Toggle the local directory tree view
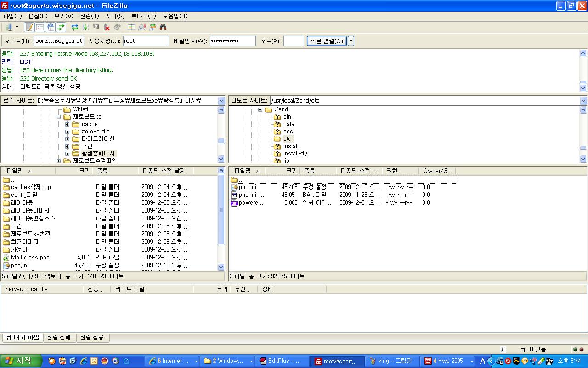Screen dimensions: 588x368 tap(40, 28)
